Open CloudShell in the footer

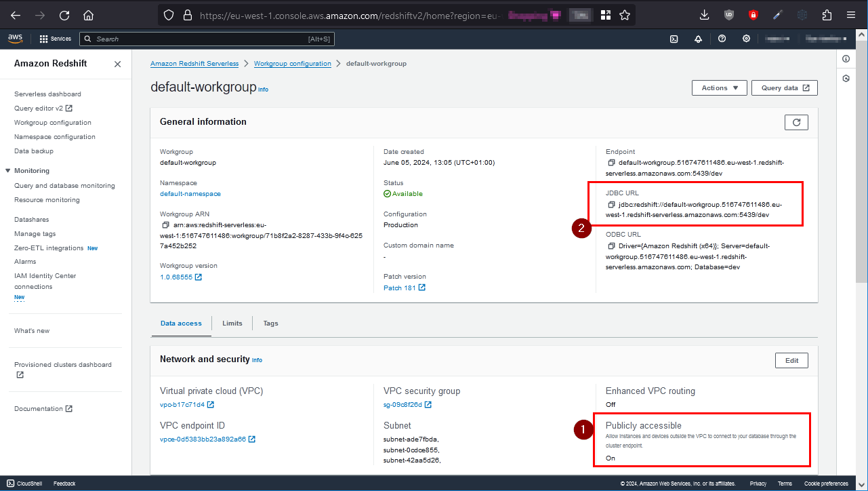coord(24,484)
